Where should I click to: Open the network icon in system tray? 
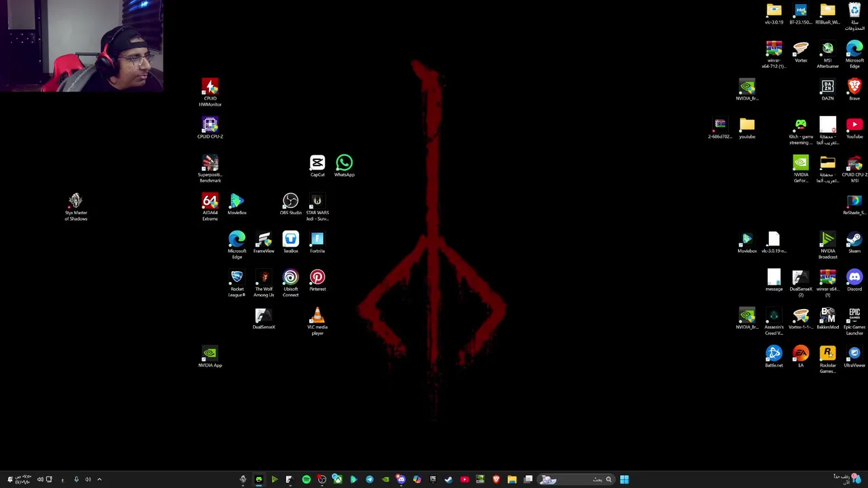49,480
